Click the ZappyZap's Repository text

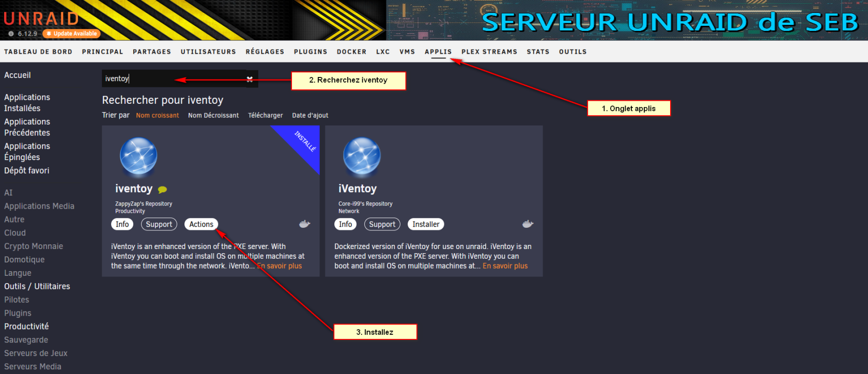pyautogui.click(x=144, y=204)
